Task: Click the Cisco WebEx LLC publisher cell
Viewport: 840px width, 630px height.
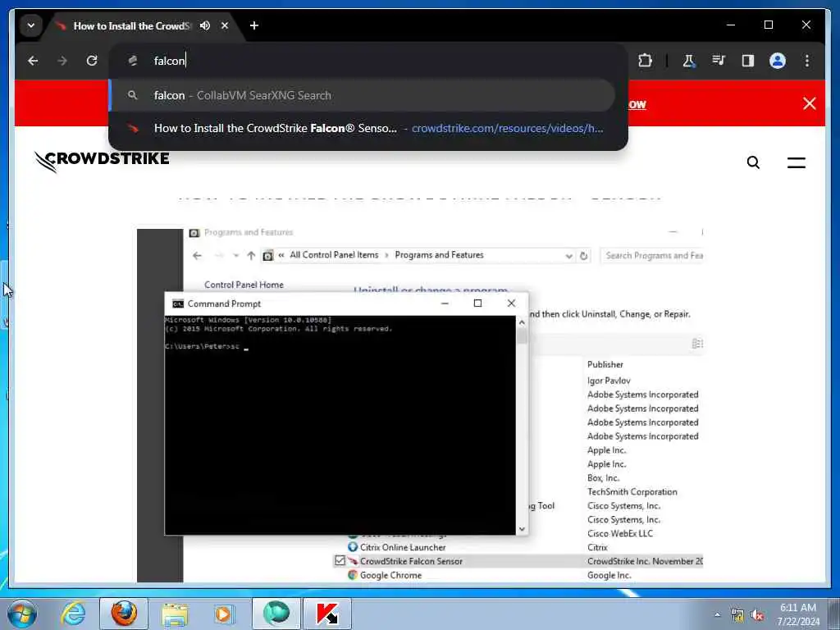Action: point(620,533)
